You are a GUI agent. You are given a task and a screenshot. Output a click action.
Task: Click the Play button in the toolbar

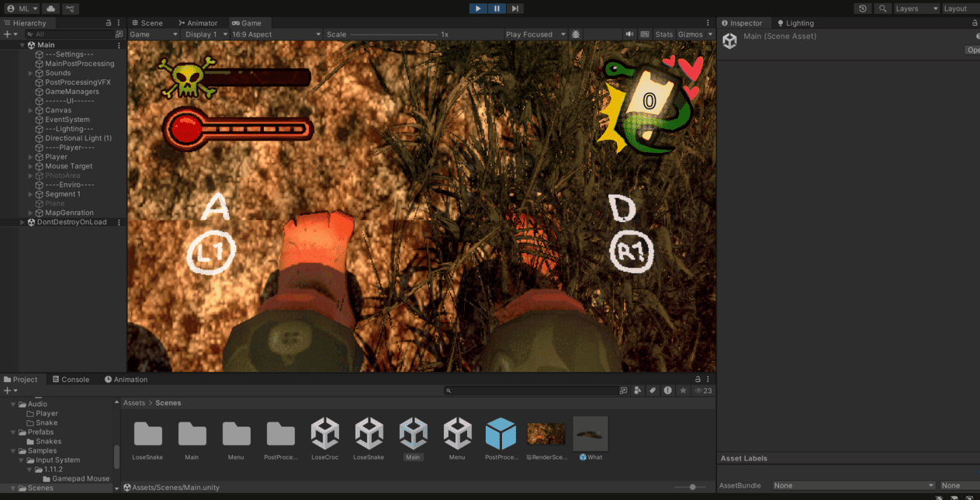point(478,9)
